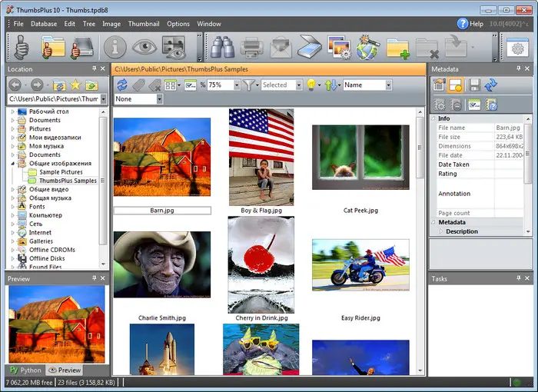Switch to the Python tab

point(25,370)
